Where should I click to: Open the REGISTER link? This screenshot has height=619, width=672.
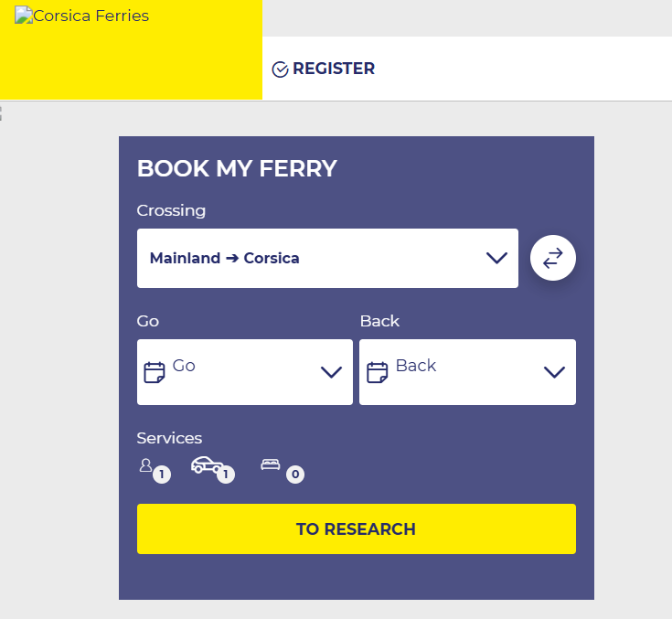click(x=334, y=69)
